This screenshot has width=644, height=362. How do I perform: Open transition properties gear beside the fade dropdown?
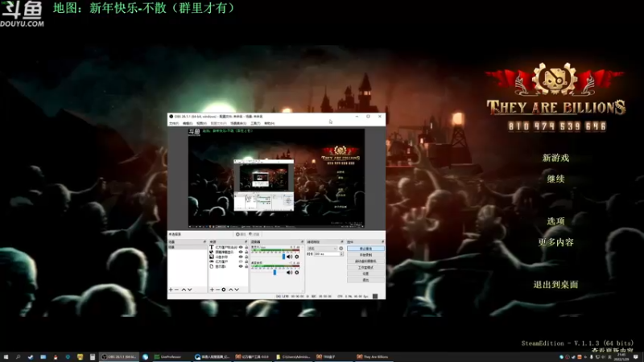click(341, 249)
